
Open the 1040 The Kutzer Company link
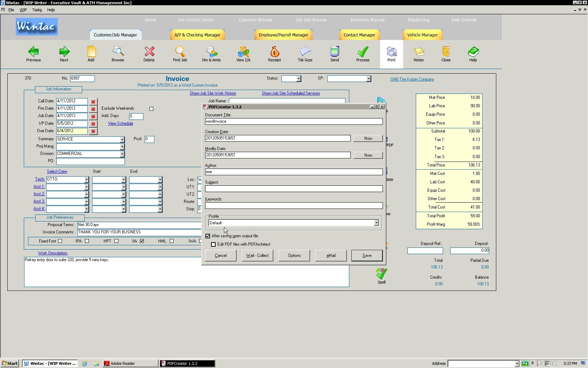coord(412,79)
